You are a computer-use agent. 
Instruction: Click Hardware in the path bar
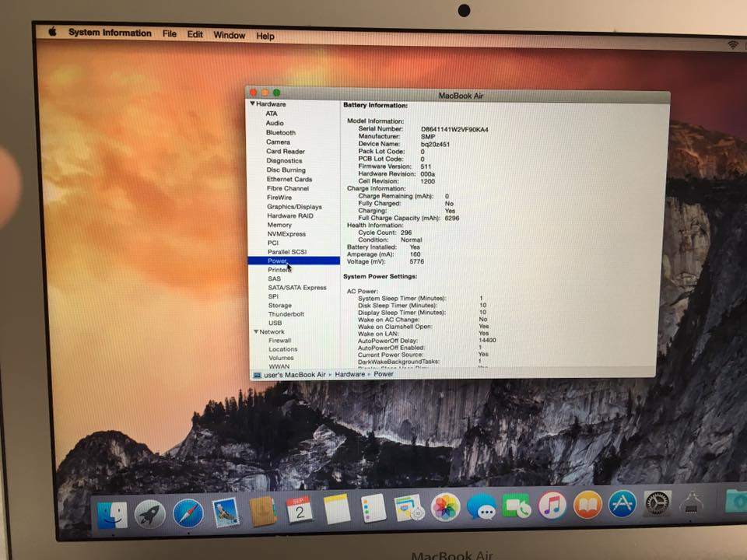[x=349, y=374]
